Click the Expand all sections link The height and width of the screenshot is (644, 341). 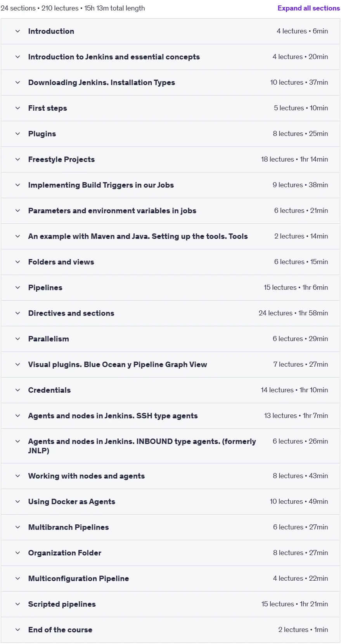pyautogui.click(x=308, y=8)
